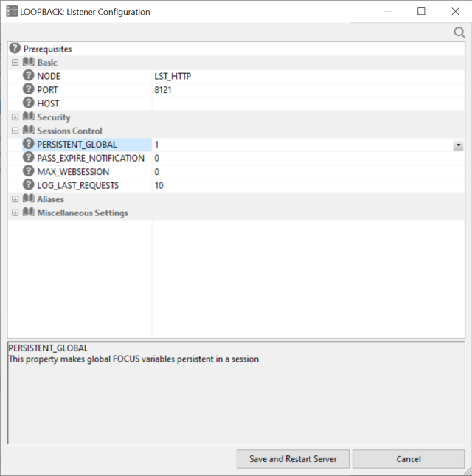Click the Prerequisites help icon
The height and width of the screenshot is (476, 472).
[x=15, y=49]
